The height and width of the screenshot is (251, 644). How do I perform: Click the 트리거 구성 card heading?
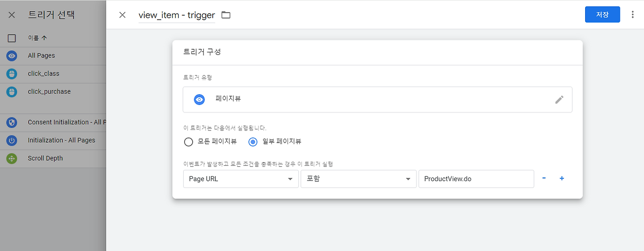[202, 52]
